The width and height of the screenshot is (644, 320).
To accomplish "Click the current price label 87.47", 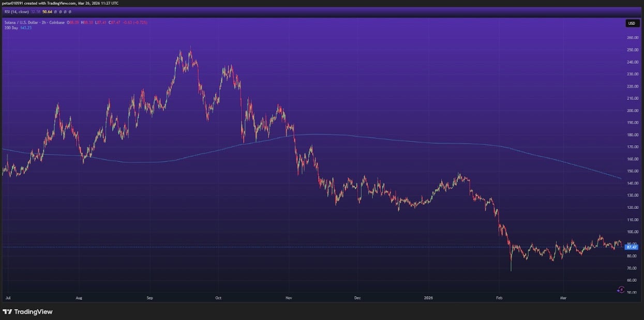I will (633, 248).
